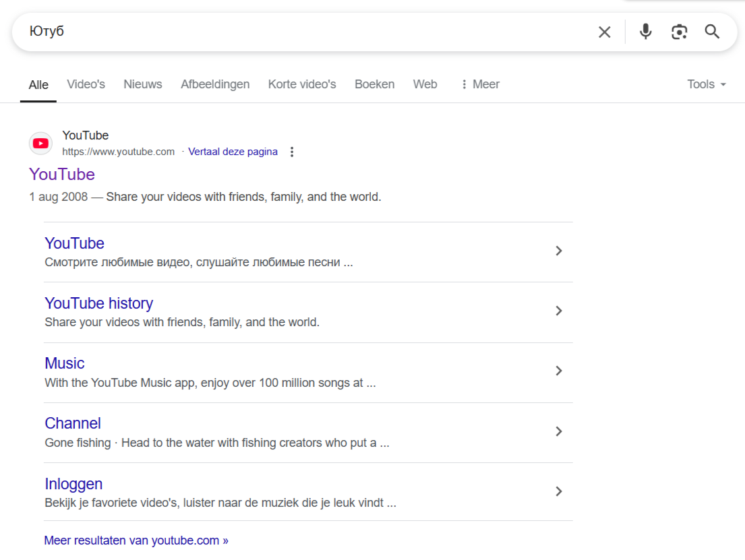Click the Gone fishing description text
This screenshot has height=560, width=745.
click(216, 443)
